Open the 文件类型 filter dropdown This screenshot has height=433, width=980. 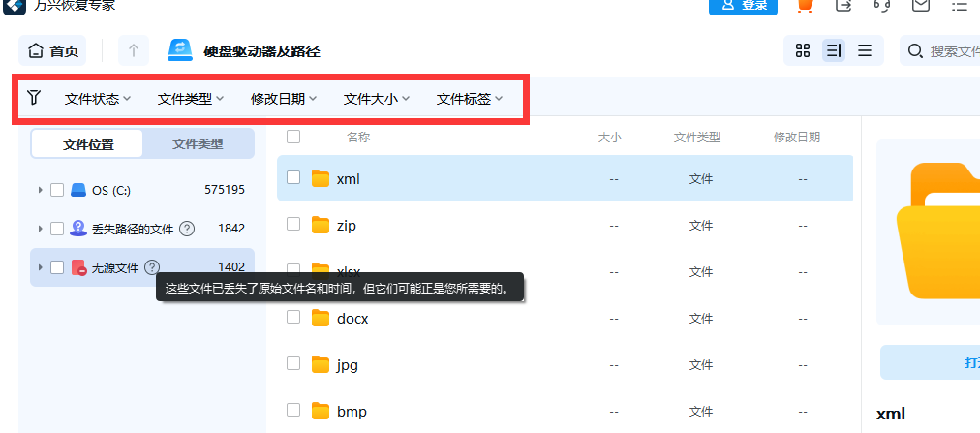click(191, 99)
